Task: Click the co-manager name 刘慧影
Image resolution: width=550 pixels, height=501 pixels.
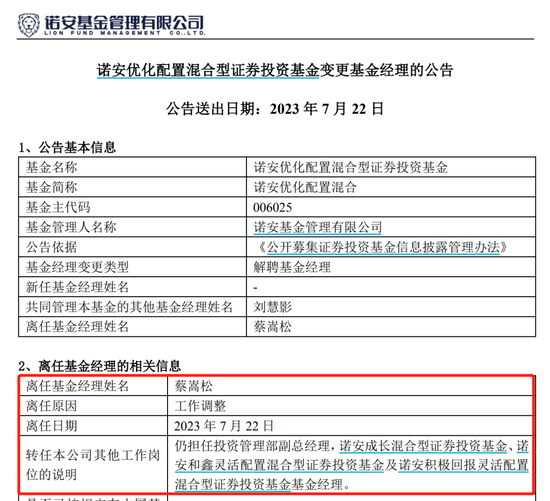Action: pyautogui.click(x=273, y=307)
